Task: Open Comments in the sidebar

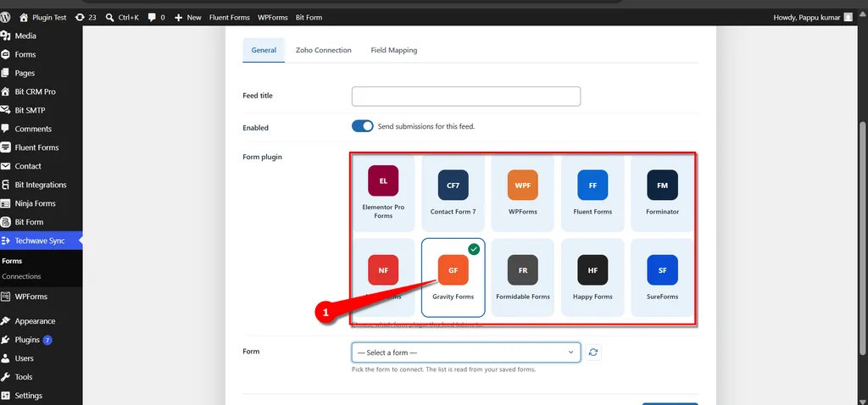Action: pyautogui.click(x=41, y=129)
